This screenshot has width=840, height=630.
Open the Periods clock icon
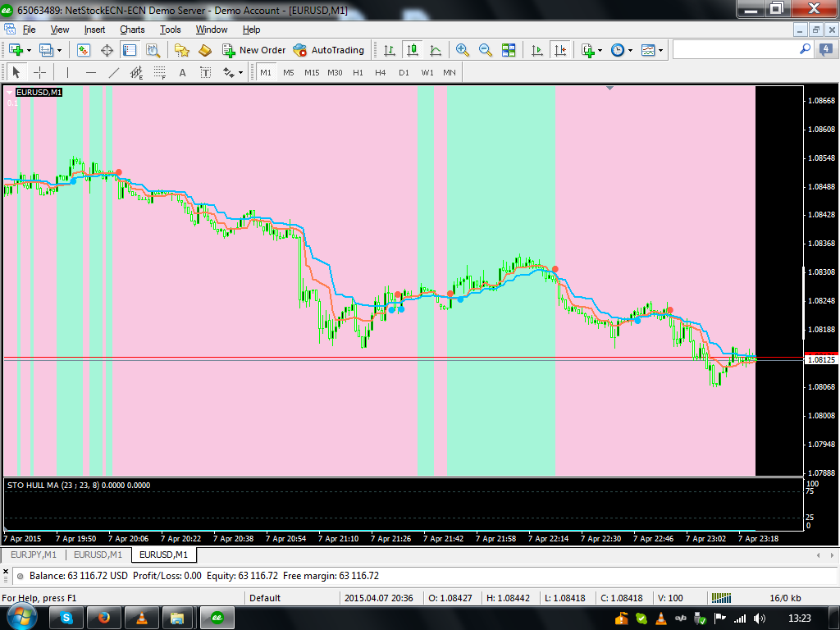pyautogui.click(x=618, y=50)
